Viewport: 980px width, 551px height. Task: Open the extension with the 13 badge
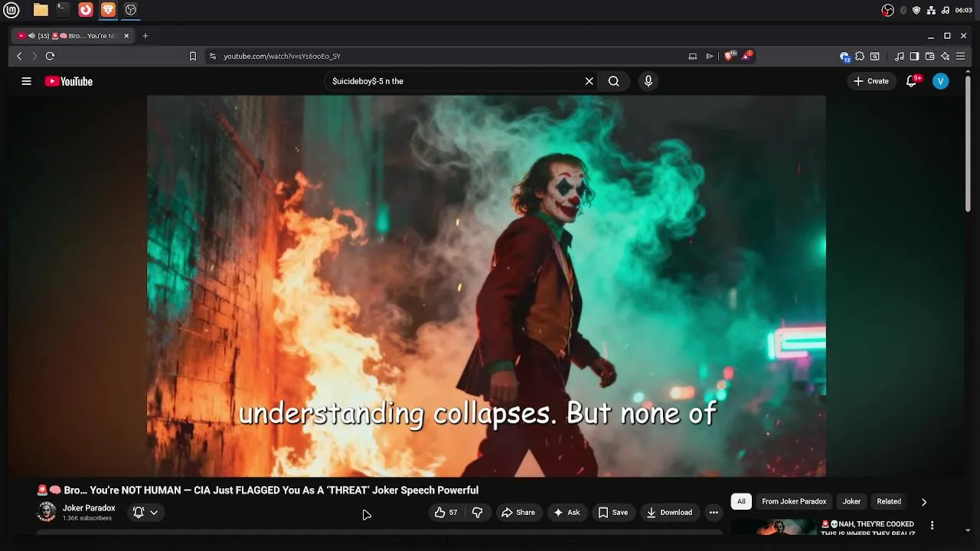[x=844, y=57]
